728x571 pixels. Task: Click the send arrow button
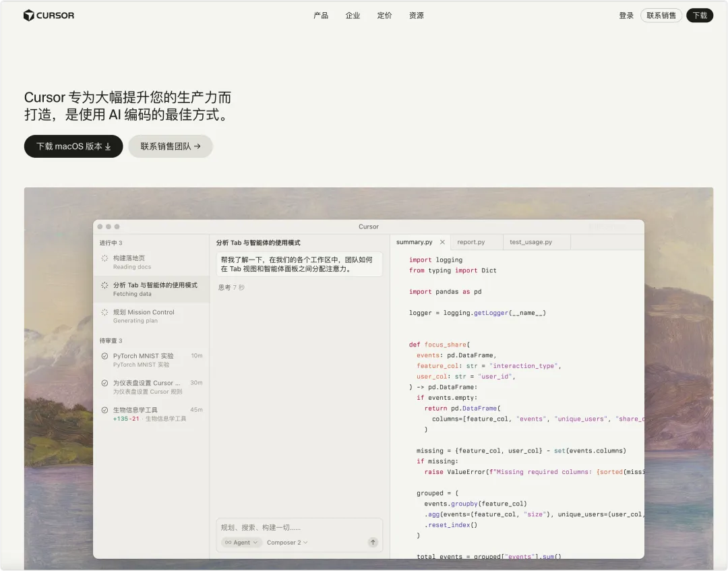click(x=373, y=542)
